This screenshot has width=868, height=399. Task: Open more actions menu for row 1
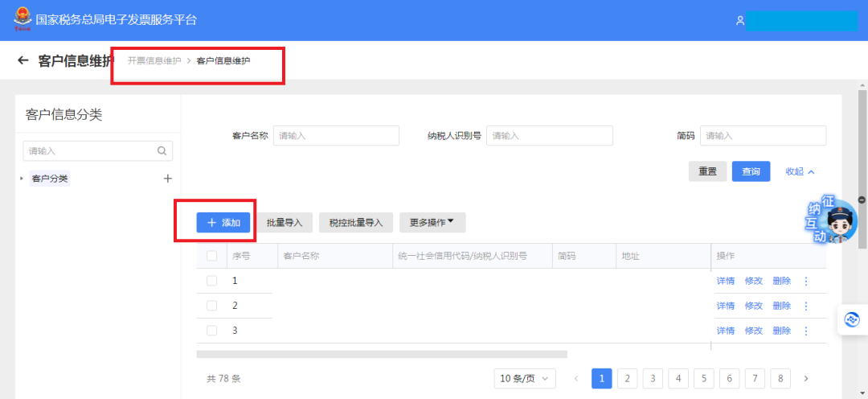806,281
